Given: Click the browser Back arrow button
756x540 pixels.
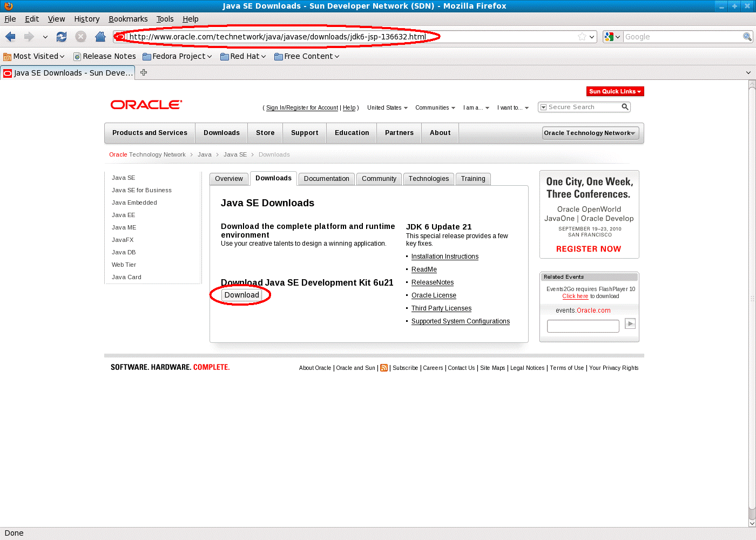Looking at the screenshot, I should (x=11, y=37).
